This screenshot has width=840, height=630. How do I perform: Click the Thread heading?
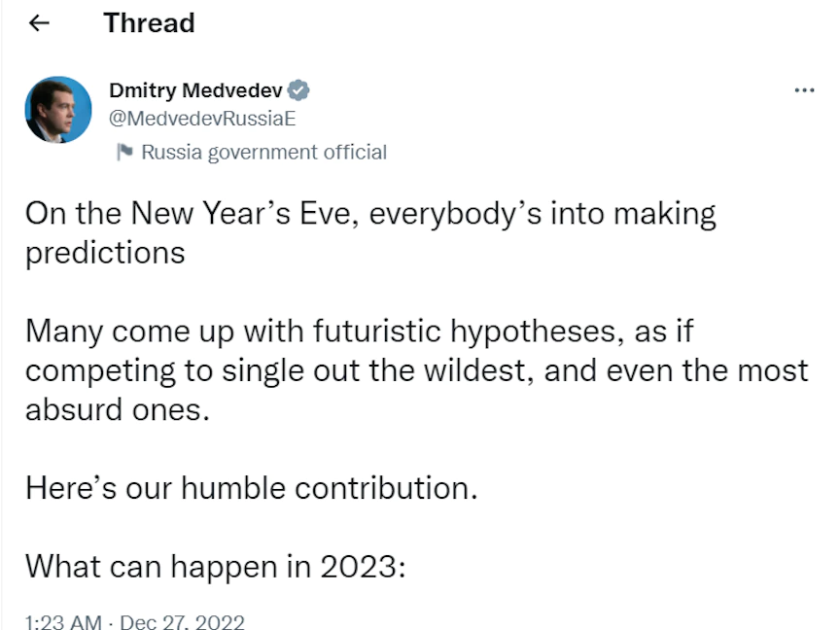click(x=149, y=23)
